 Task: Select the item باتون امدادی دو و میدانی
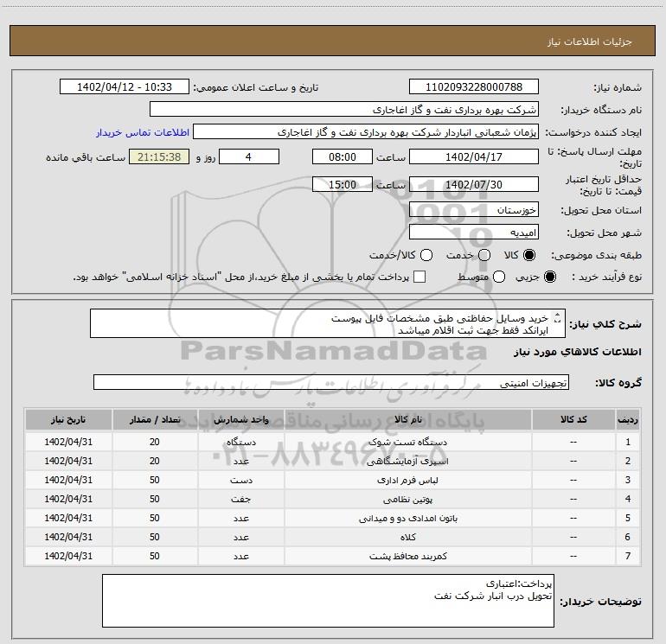click(407, 518)
